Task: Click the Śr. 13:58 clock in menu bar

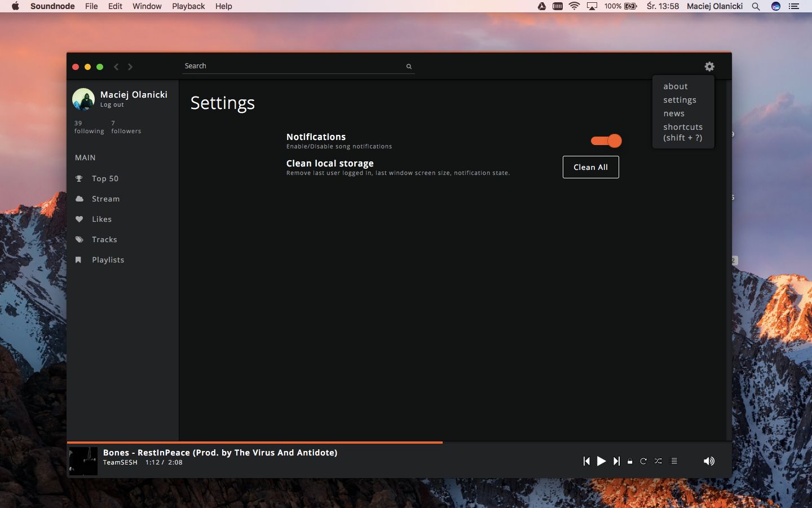Action: (663, 6)
